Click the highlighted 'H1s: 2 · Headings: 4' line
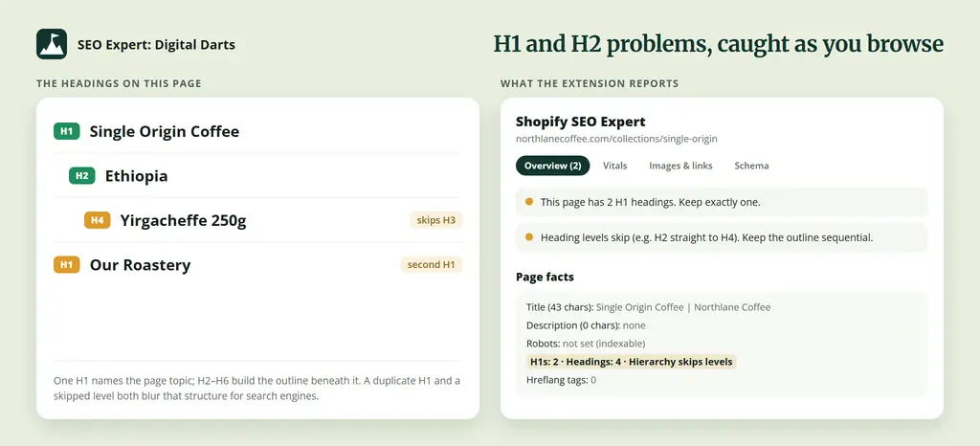Screen dimensions: 980x446 [x=632, y=362]
